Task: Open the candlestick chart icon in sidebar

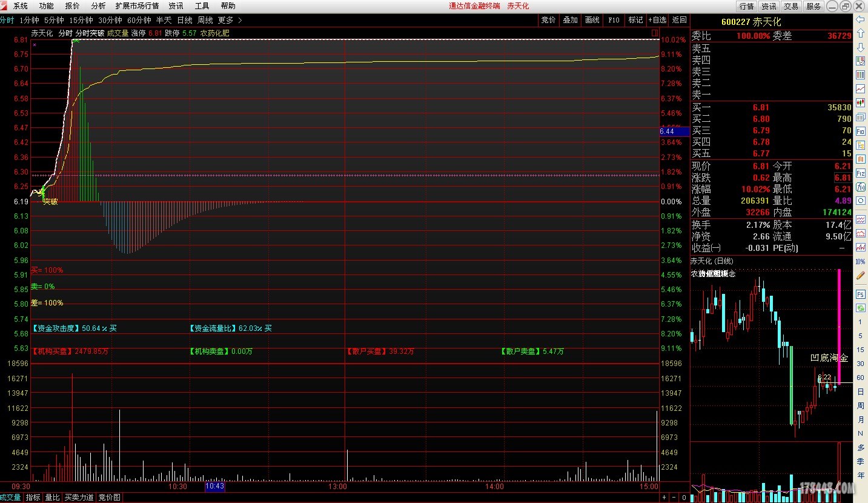Action: point(860,102)
